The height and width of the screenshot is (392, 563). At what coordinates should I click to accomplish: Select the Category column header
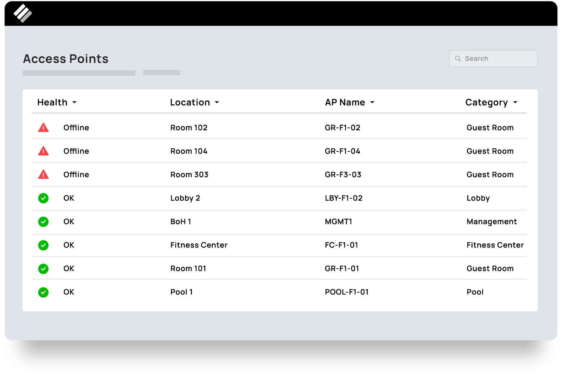[x=486, y=102]
